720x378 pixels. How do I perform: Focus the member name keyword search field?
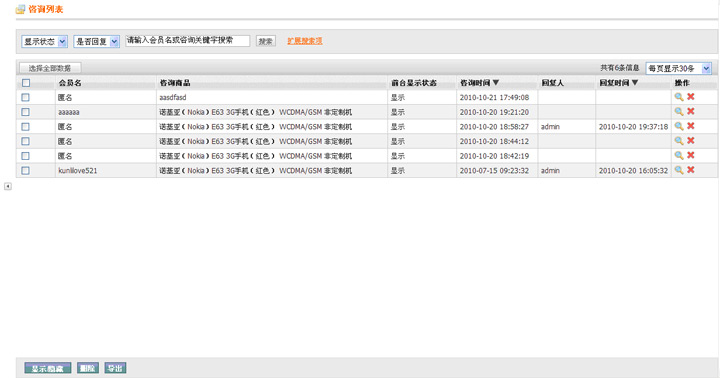pos(187,40)
